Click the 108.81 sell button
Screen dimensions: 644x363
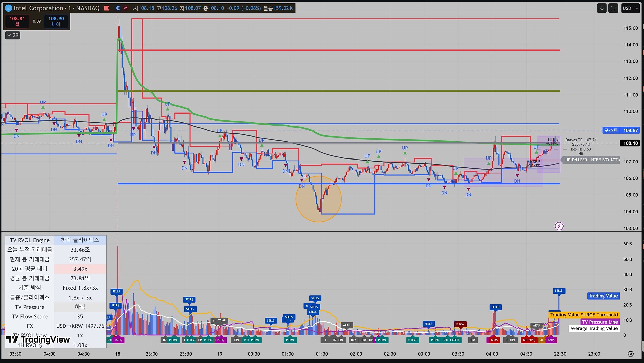pyautogui.click(x=17, y=21)
